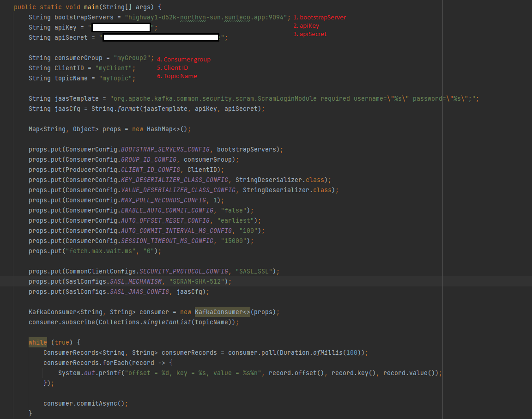The height and width of the screenshot is (419, 532).
Task: Click the commitAsync method call
Action: tap(97, 404)
